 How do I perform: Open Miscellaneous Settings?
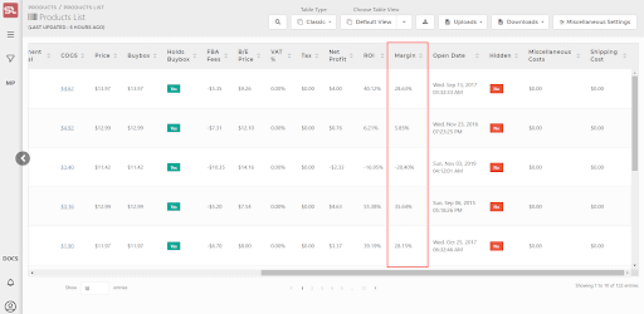595,22
